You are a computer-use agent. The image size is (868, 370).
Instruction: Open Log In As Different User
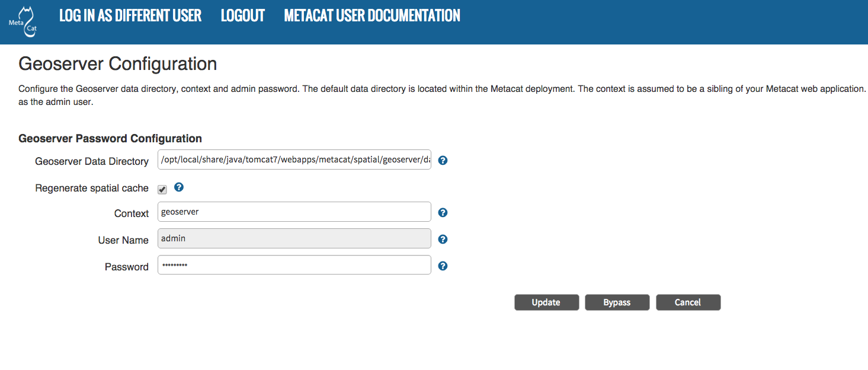tap(130, 16)
